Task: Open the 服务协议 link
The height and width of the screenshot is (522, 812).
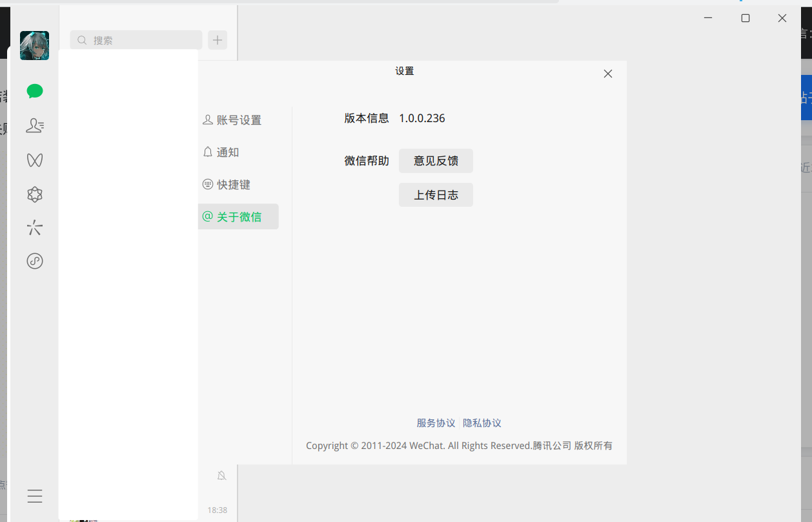Action: click(436, 423)
